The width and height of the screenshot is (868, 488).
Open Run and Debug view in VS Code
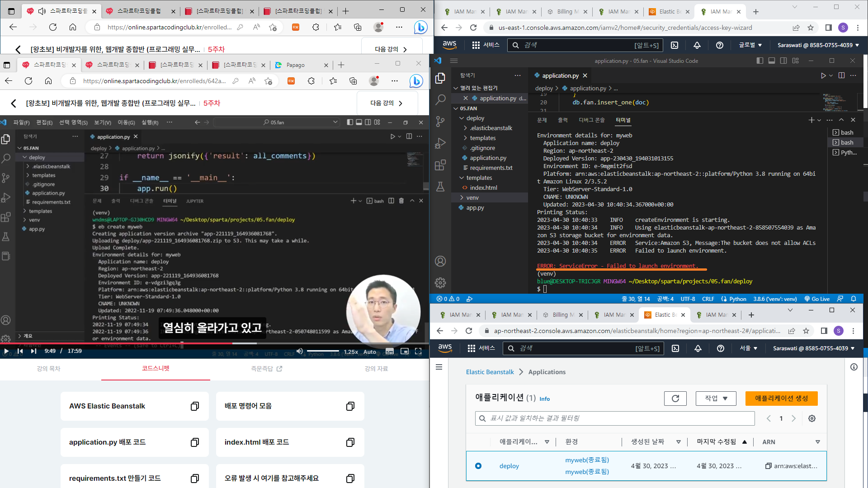(440, 144)
